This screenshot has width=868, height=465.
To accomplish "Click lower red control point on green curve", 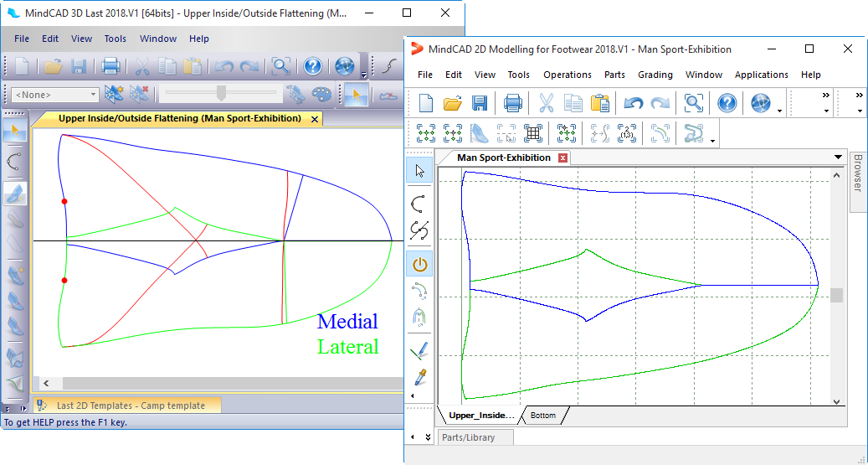I will click(64, 281).
